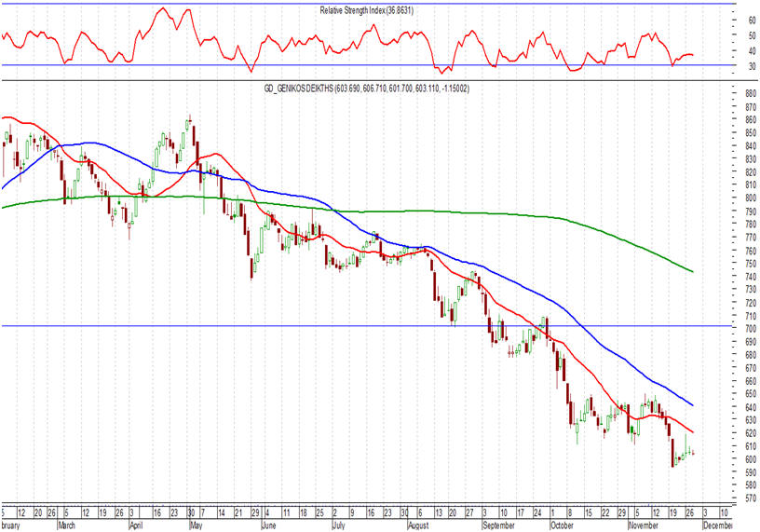Screen dimensions: 760x532
Task: Select the March month label
Action: click(67, 525)
